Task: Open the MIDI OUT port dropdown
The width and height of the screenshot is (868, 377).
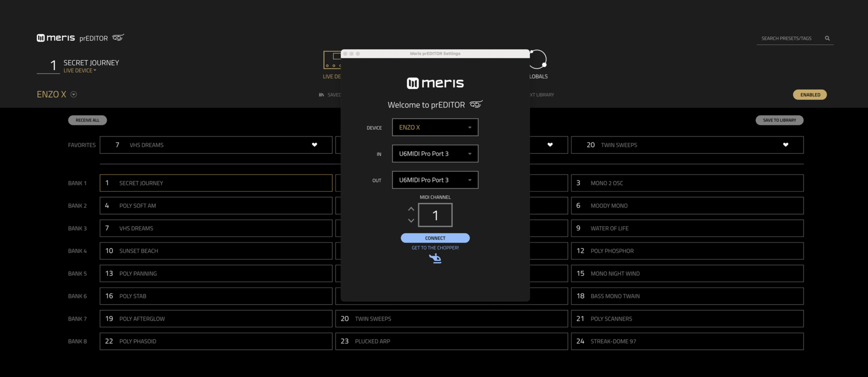Action: coord(435,180)
